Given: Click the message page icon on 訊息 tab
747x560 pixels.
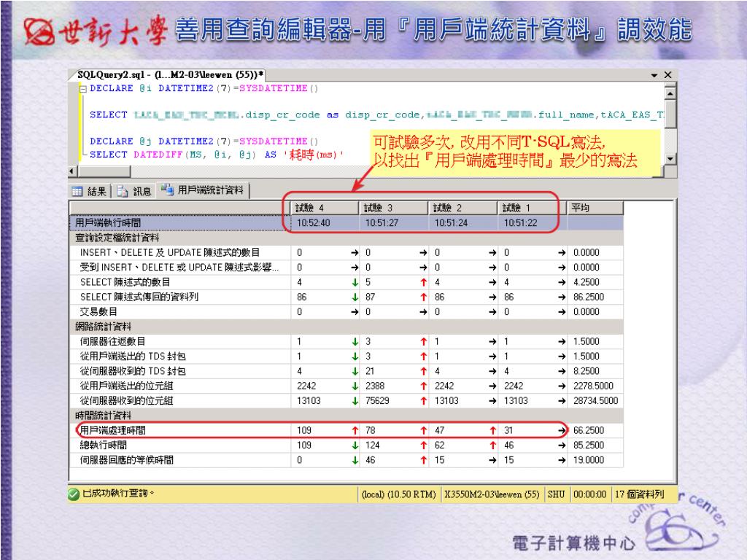Looking at the screenshot, I should (x=123, y=192).
